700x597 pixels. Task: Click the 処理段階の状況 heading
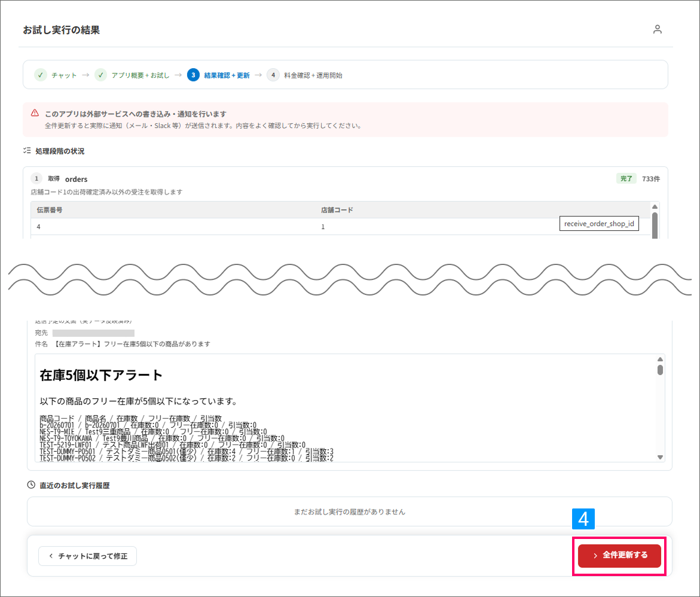pyautogui.click(x=60, y=151)
